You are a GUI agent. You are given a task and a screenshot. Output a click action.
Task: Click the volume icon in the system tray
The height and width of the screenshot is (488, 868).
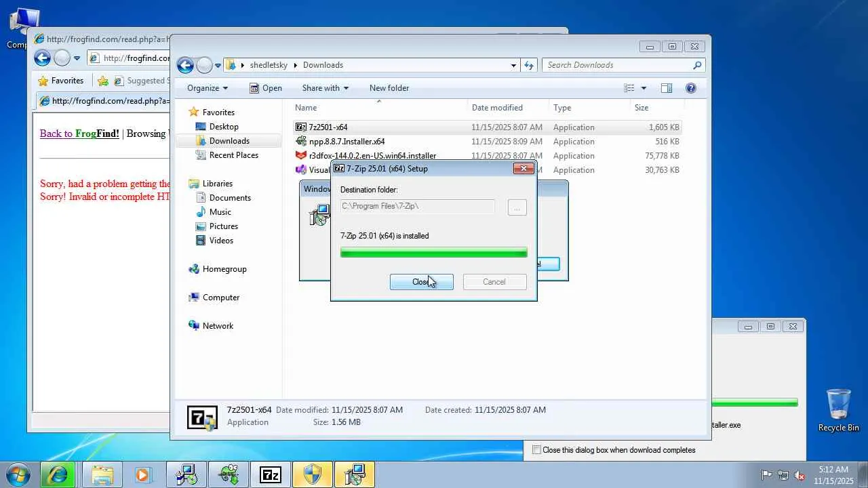coord(800,475)
